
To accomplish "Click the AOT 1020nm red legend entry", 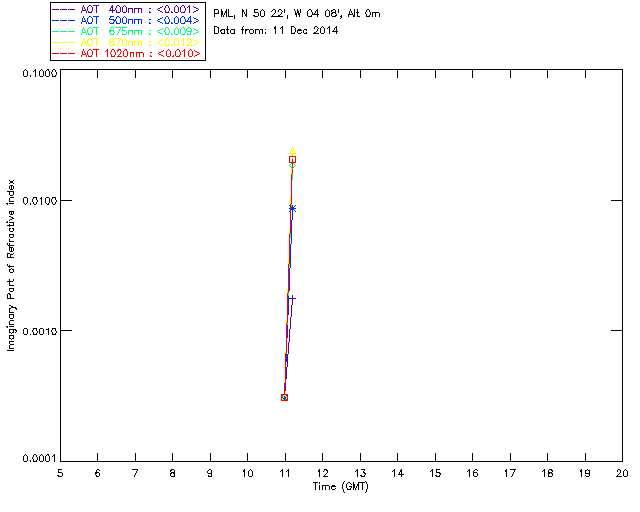I will point(126,53).
